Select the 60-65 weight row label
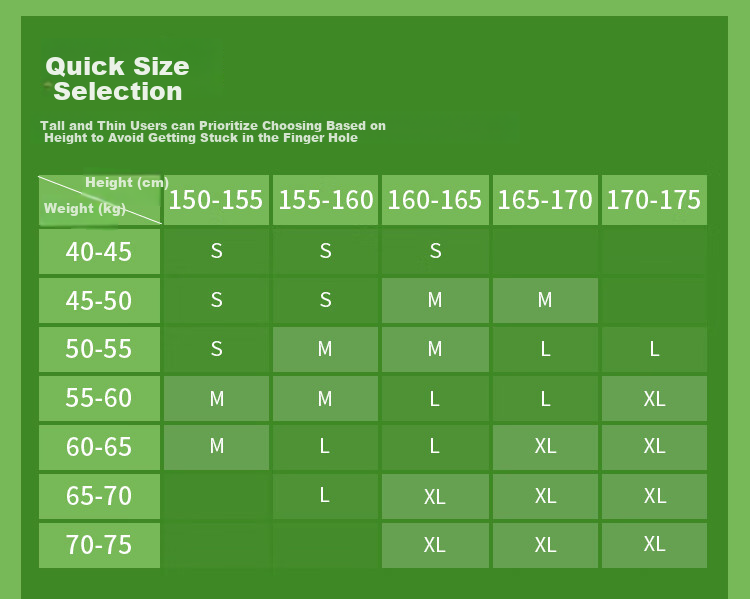750x599 pixels. tap(99, 447)
